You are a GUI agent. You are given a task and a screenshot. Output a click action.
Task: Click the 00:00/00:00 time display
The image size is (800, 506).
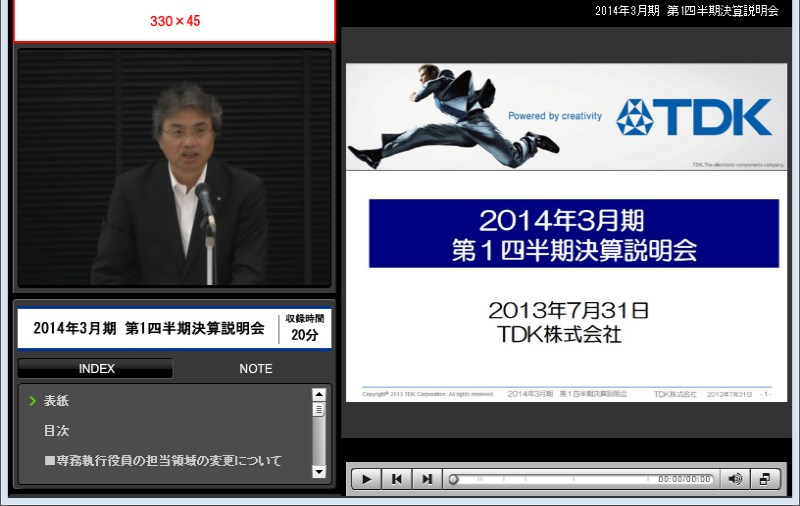(684, 479)
